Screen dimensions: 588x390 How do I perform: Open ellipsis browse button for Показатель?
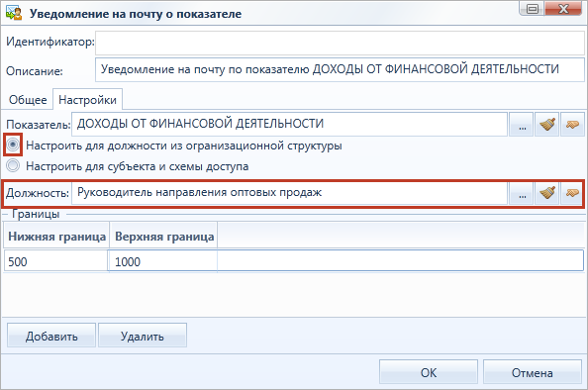click(x=522, y=125)
